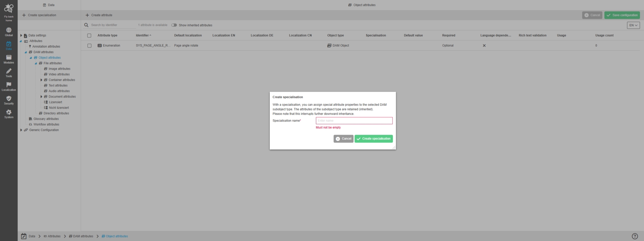644x241 pixels.
Task: Collapse the Object attributes tree node
Action: [x=31, y=58]
